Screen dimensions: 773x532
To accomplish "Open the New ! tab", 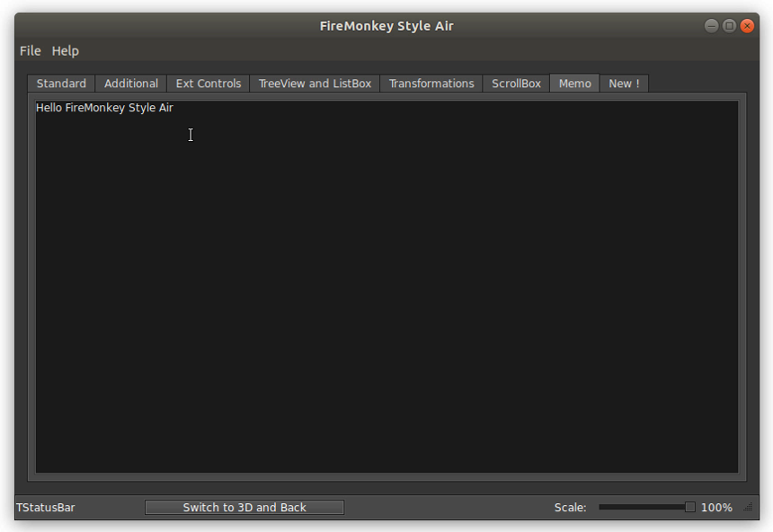I will (x=624, y=84).
